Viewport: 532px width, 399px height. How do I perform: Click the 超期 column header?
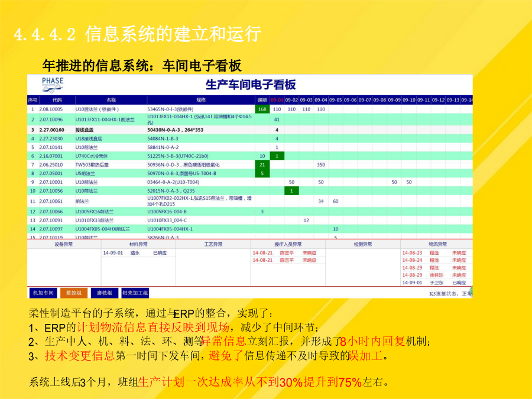(262, 100)
